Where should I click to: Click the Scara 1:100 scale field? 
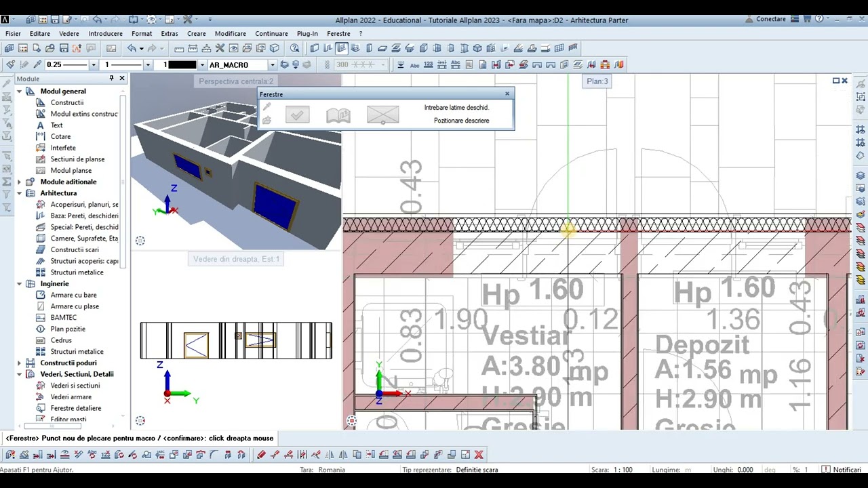(x=622, y=470)
